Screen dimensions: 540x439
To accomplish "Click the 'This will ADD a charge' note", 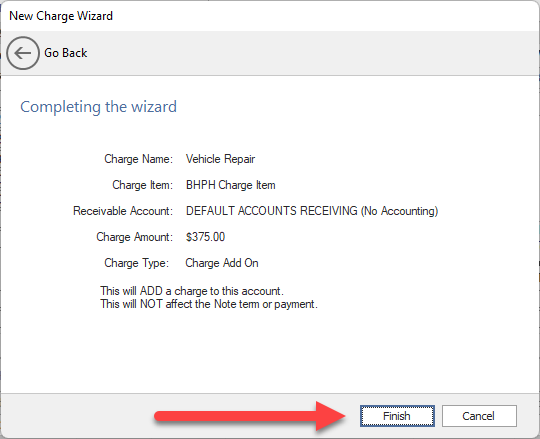I will point(192,291).
